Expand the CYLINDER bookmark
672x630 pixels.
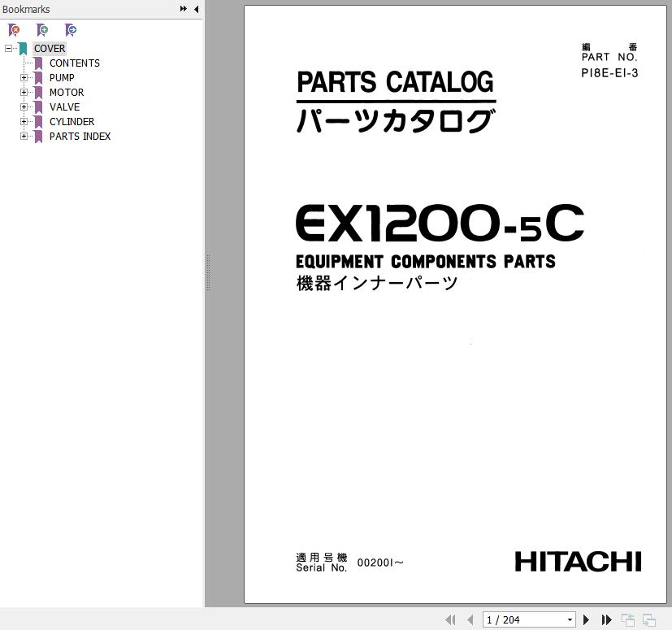pos(24,122)
